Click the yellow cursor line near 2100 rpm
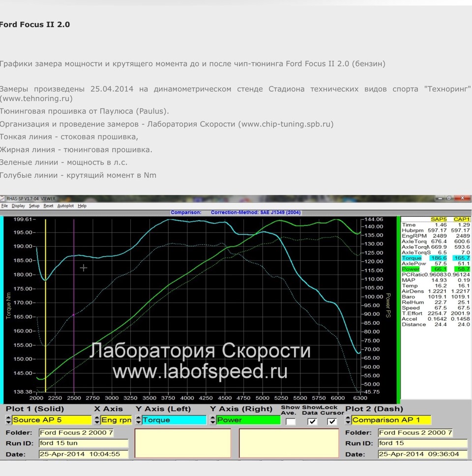Screen dimensions: 472x476 [46, 305]
